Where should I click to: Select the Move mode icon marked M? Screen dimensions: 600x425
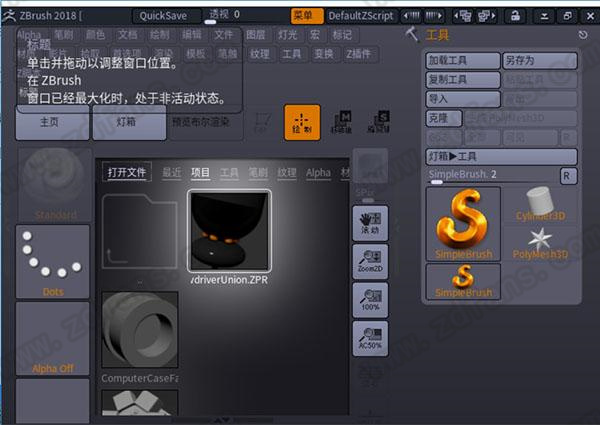click(341, 122)
